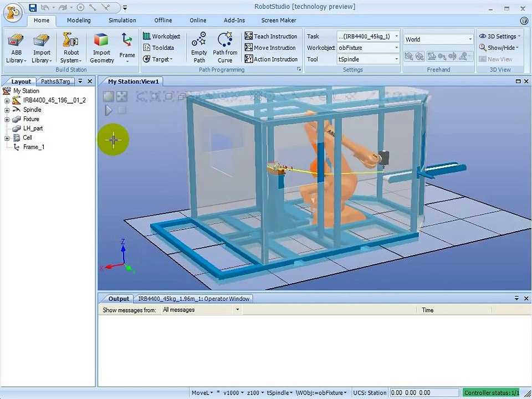This screenshot has height=399, width=532.
Task: Open the Show/Hide menu
Action: point(499,48)
